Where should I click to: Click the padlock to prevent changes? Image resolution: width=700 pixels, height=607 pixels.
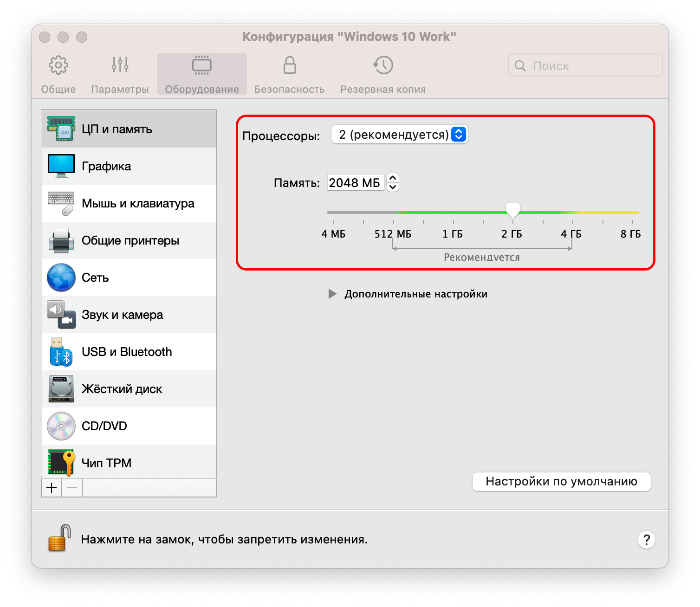(x=59, y=538)
